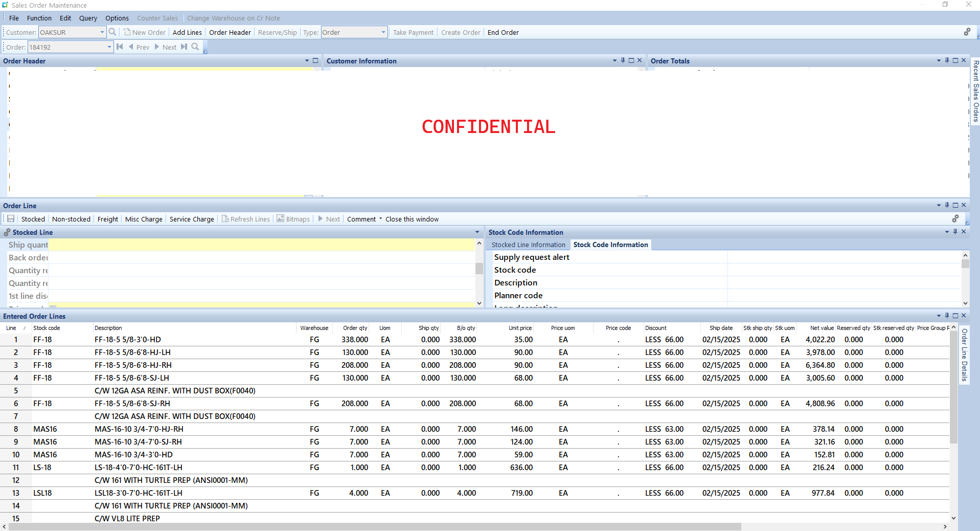Click the End Order button

[503, 32]
